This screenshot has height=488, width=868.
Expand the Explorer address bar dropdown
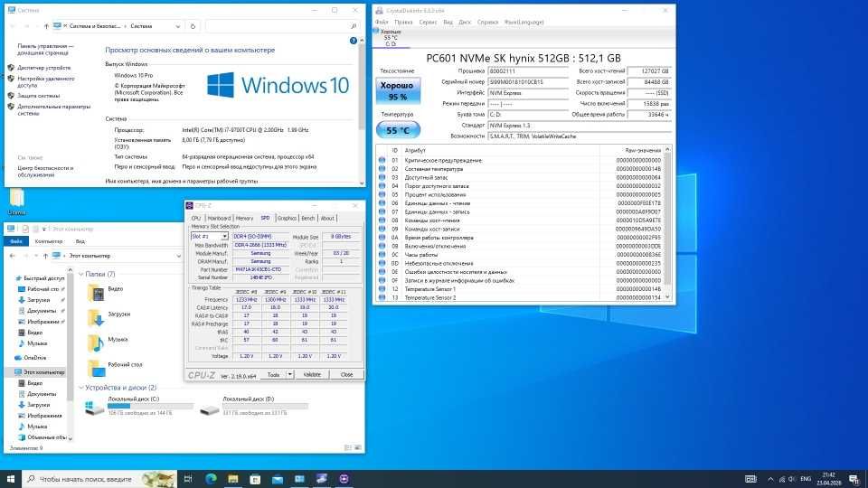(178, 256)
